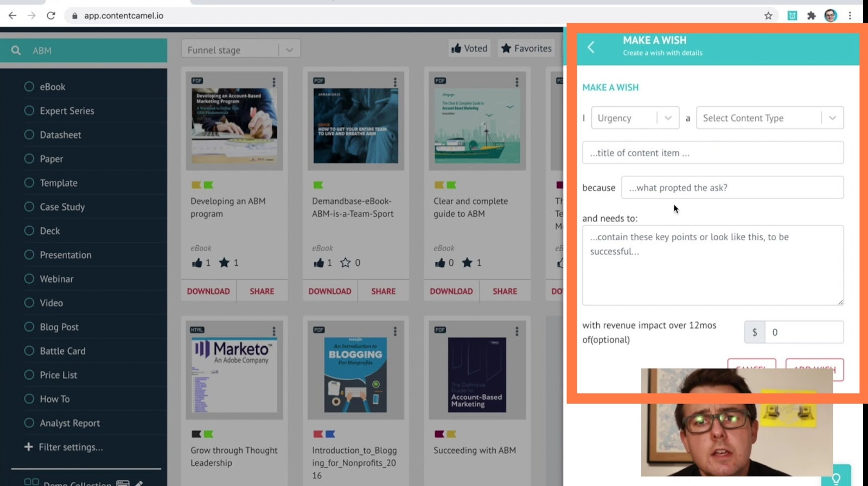The width and height of the screenshot is (868, 486).
Task: Click the lightbulb help icon at bottom right
Action: click(836, 478)
